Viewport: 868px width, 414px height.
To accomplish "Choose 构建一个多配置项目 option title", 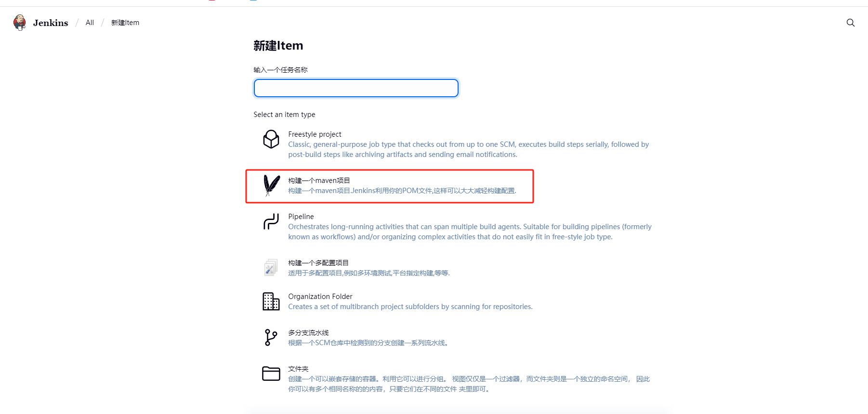I will 318,263.
